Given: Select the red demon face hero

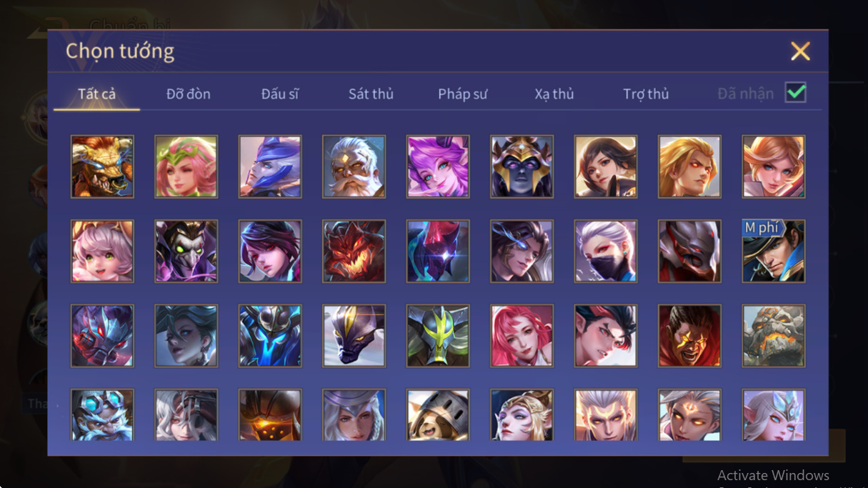Looking at the screenshot, I should click(x=354, y=251).
